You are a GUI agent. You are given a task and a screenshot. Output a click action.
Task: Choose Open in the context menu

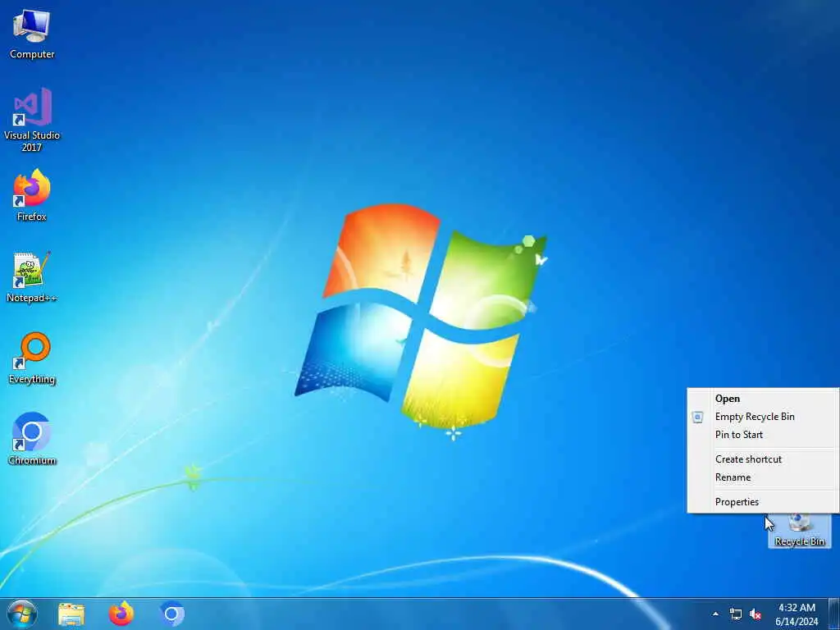point(763,399)
